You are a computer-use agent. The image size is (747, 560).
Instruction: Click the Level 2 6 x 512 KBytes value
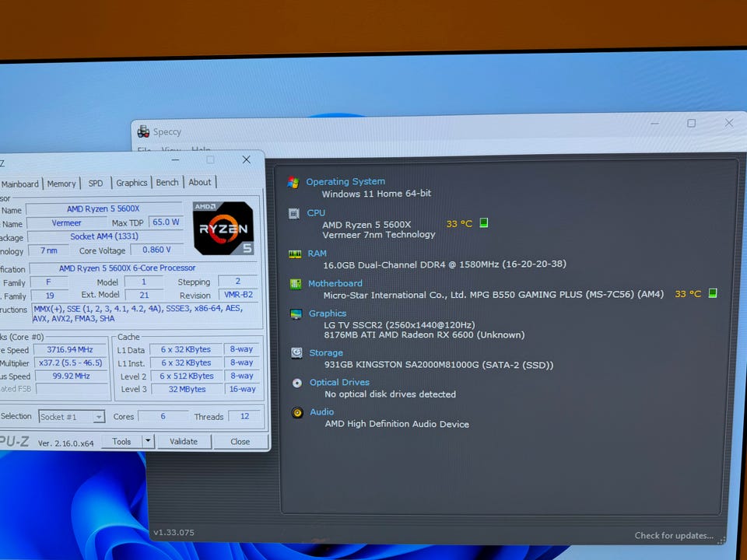(187, 376)
